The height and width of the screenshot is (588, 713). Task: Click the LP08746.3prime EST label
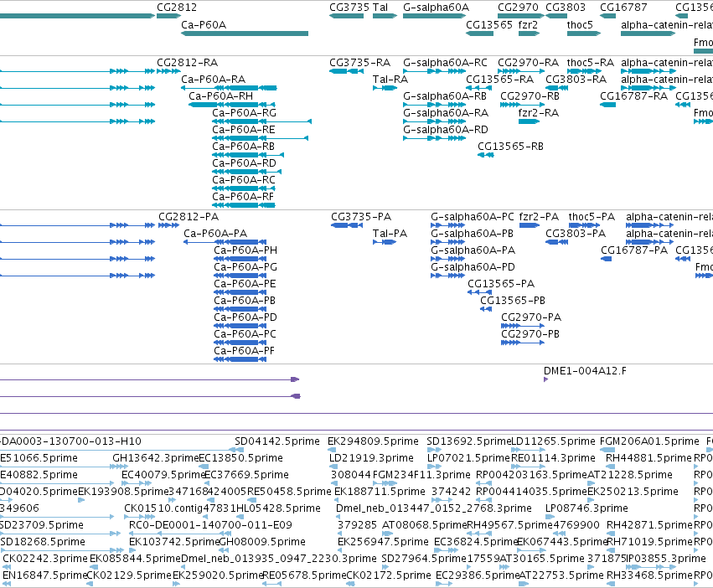[x=586, y=508]
